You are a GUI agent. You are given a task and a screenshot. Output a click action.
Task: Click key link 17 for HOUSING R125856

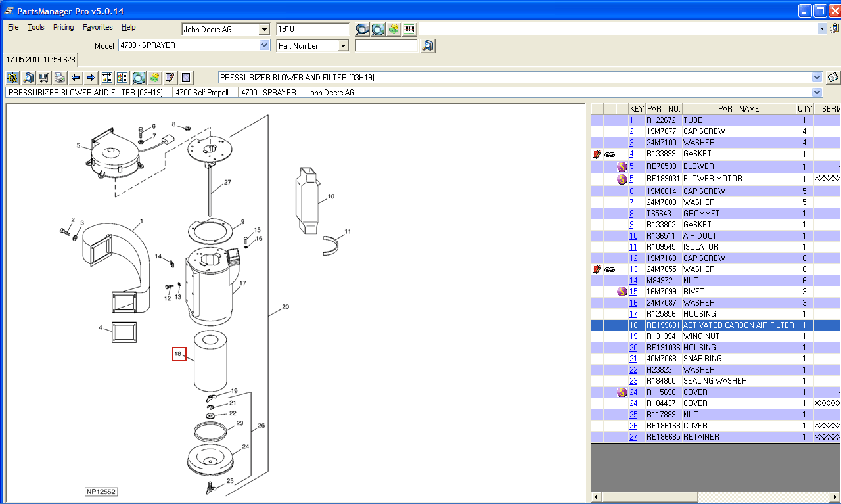coord(633,314)
